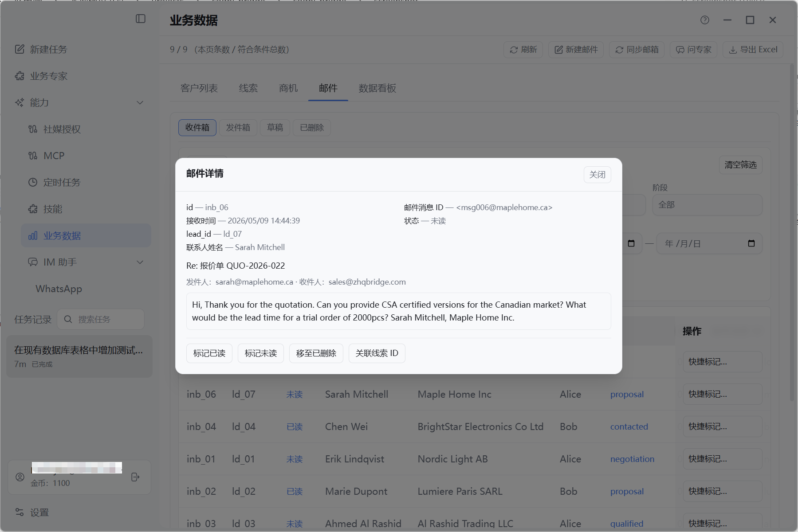Viewport: 798px width, 532px height.
Task: Switch to 线索 tab
Action: pos(248,88)
